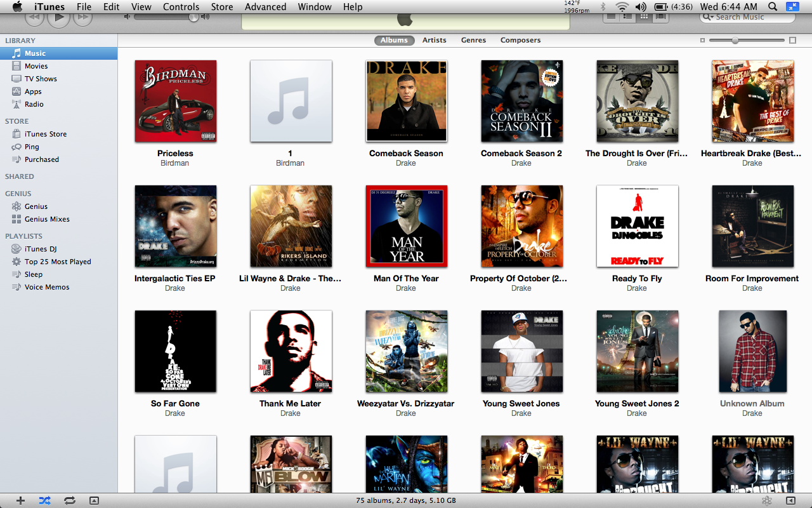Select the Comeback Season 2 album

(522, 101)
